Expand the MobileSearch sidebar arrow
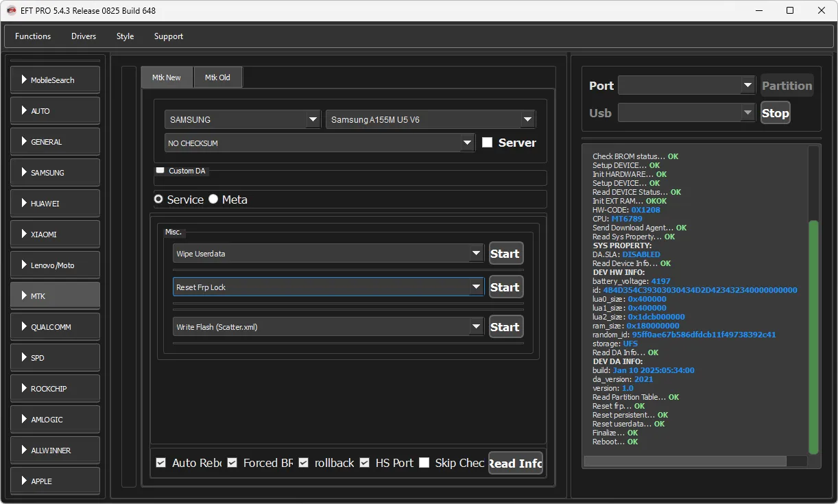Screen dimensions: 838x504 [24, 80]
